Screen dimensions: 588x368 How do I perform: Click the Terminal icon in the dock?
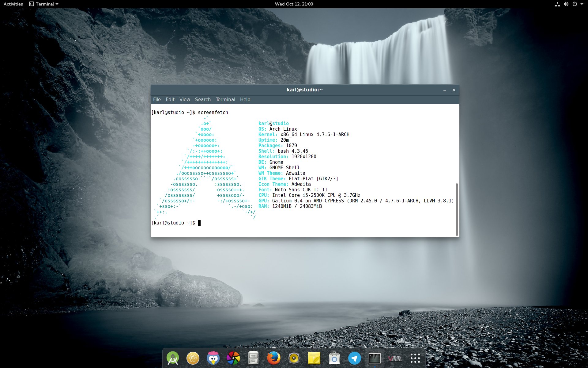pos(375,358)
